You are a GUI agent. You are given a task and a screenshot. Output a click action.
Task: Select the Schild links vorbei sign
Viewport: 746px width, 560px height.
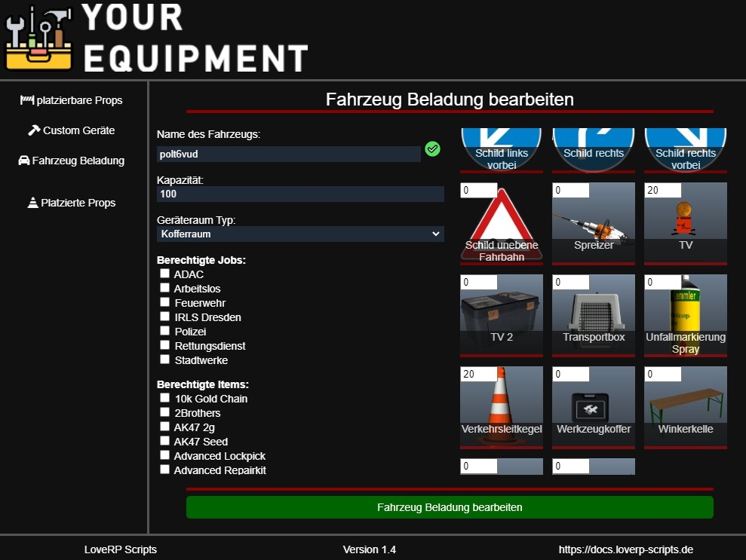(502, 150)
